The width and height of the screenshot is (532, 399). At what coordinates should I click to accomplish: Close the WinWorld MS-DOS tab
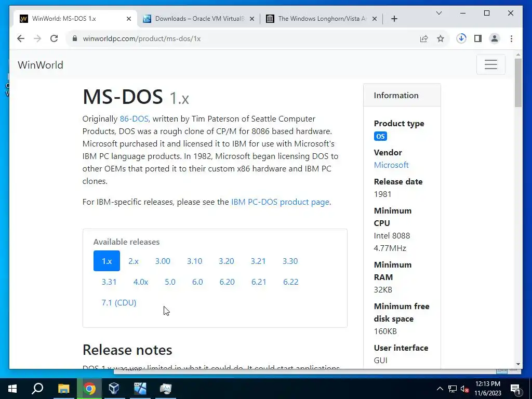coord(129,19)
